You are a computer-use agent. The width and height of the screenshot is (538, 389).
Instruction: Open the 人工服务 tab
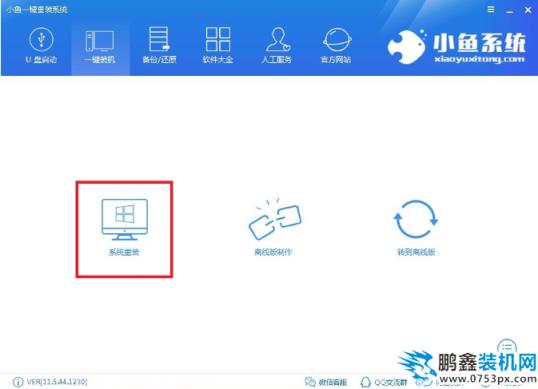pos(277,46)
